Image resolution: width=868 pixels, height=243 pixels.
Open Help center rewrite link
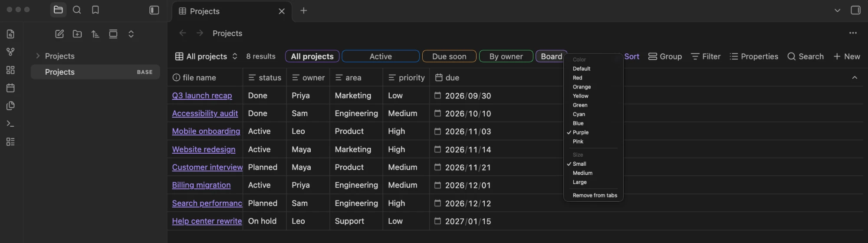tap(207, 221)
